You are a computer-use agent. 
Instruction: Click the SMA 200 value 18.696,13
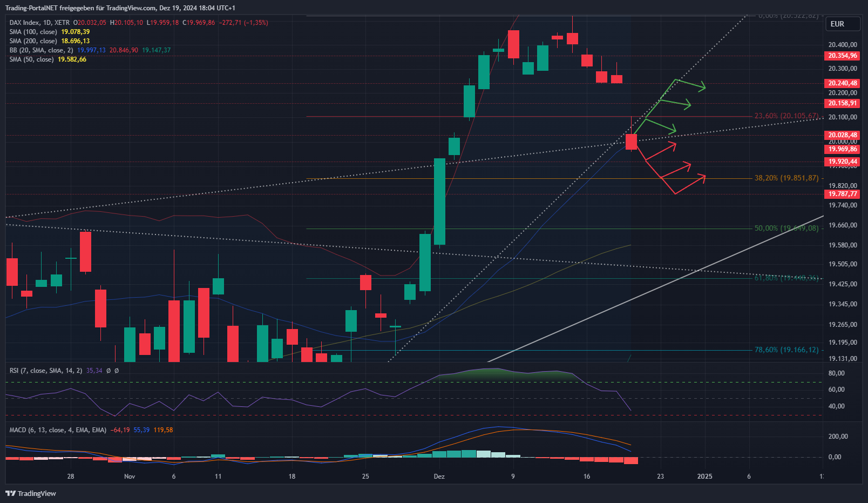pos(76,41)
